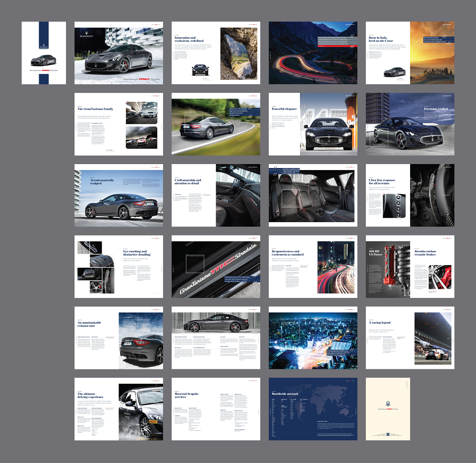The image size is (476, 463).
Task: Select the 'Powerful elegance' spread
Action: pos(313,124)
